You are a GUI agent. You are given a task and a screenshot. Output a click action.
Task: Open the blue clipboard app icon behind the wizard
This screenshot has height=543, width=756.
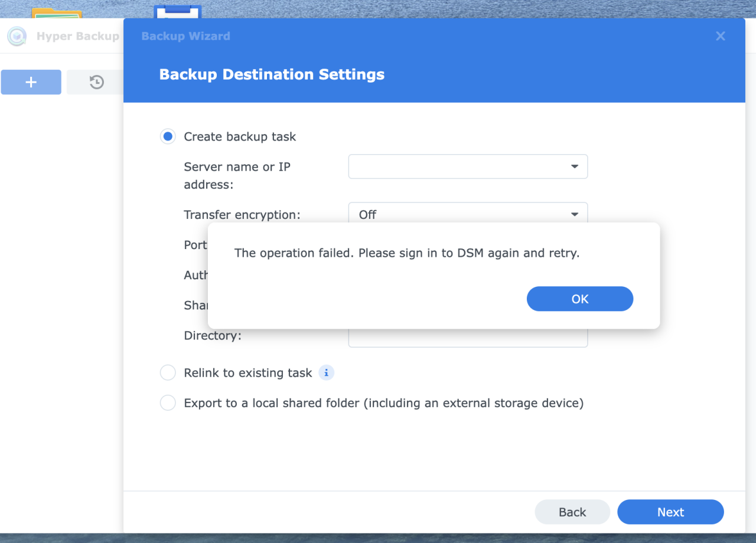[x=177, y=10]
